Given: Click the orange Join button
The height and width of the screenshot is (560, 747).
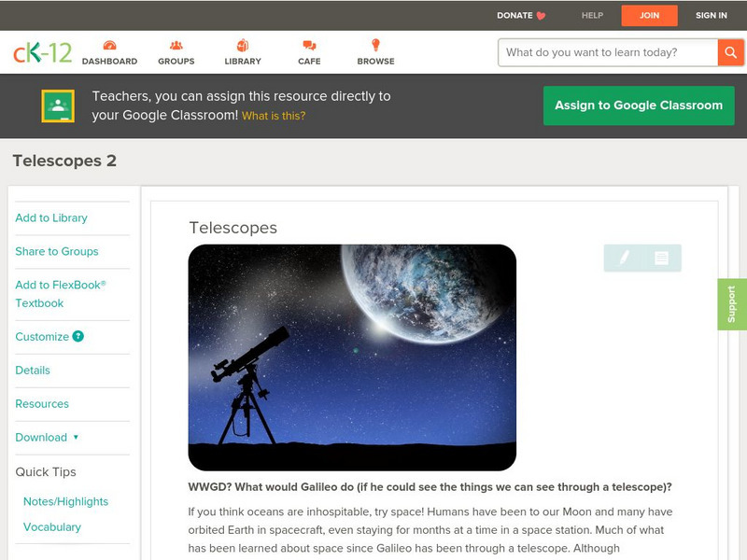Looking at the screenshot, I should point(649,16).
